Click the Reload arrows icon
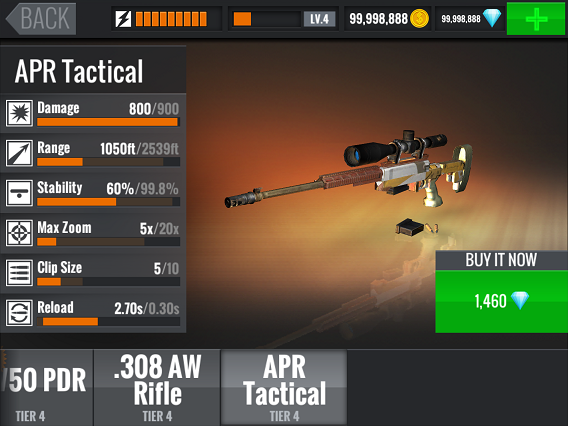Image resolution: width=568 pixels, height=426 pixels. pos(19,312)
